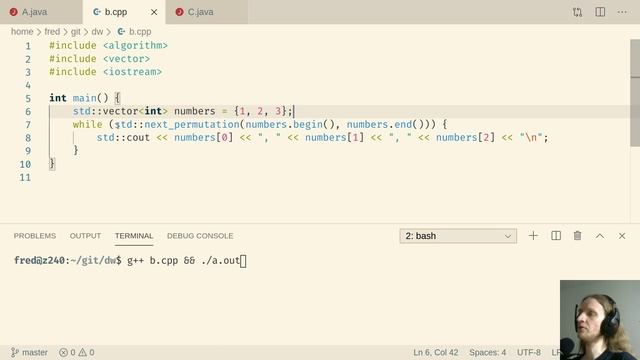The image size is (640, 360).
Task: Place cursor on '<iostream>' include
Action: pos(132,72)
